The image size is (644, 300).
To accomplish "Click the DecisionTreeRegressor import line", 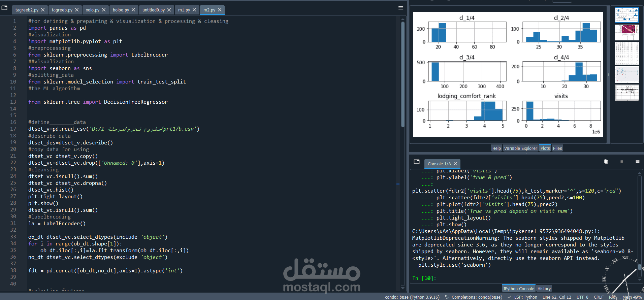I will click(98, 102).
